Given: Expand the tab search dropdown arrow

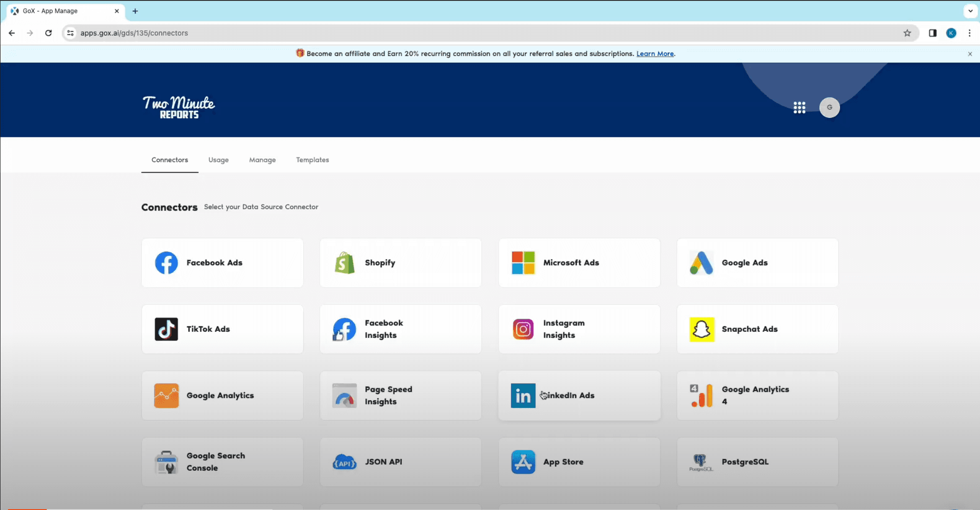Looking at the screenshot, I should tap(970, 11).
